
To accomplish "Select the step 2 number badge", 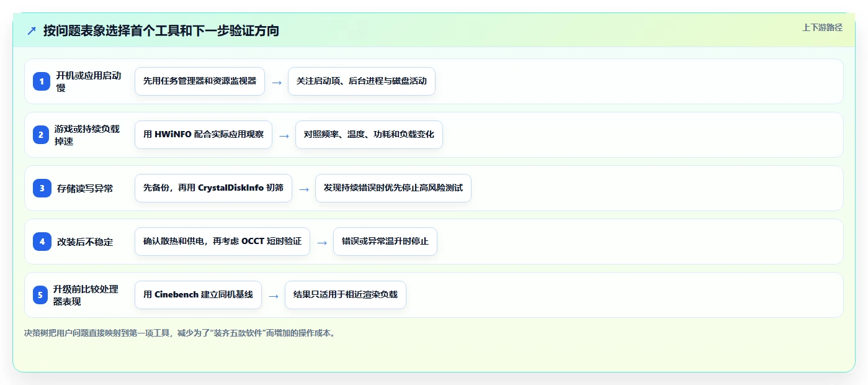I will (42, 135).
